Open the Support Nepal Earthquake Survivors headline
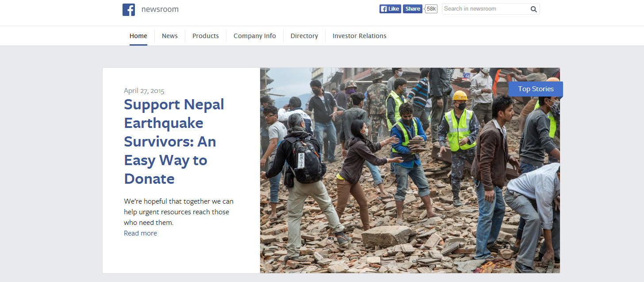 tap(174, 142)
